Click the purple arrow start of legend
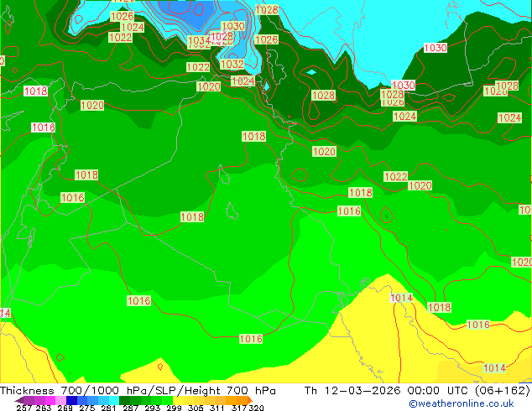Viewport: 532px width, 411px height. click(x=19, y=400)
